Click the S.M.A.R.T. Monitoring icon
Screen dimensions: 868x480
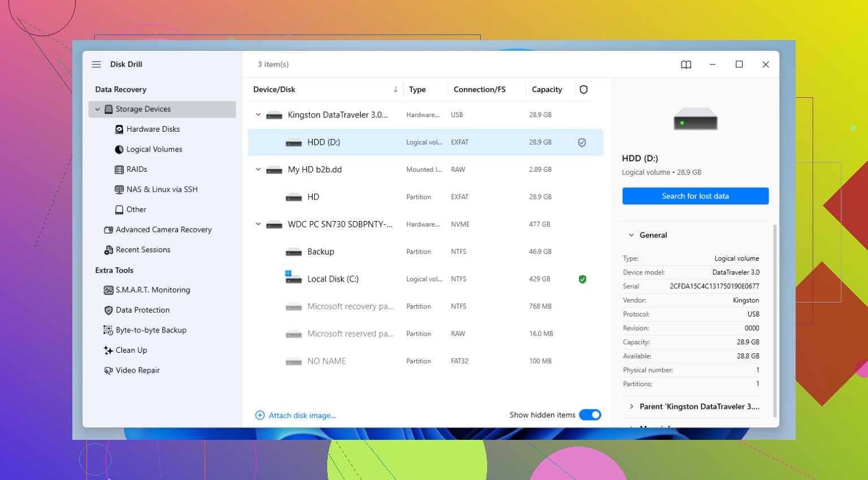[x=108, y=290]
